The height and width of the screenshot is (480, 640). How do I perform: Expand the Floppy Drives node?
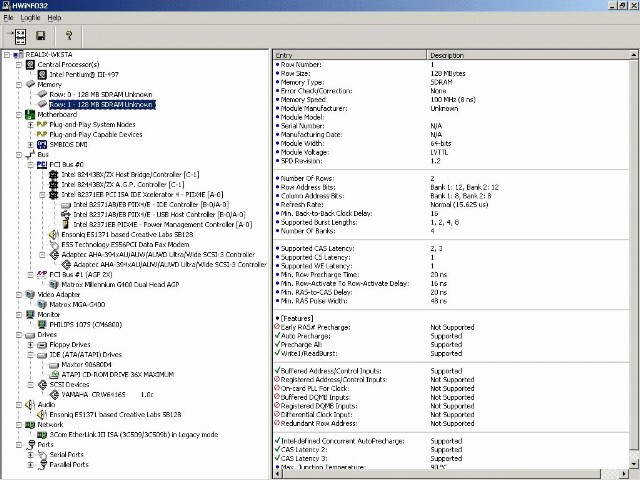[x=31, y=344]
